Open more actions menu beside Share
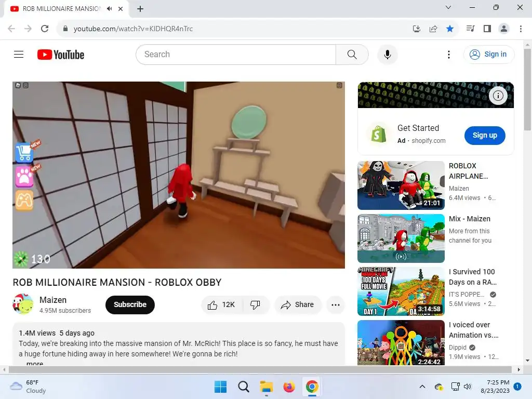This screenshot has height=399, width=532. coord(335,304)
